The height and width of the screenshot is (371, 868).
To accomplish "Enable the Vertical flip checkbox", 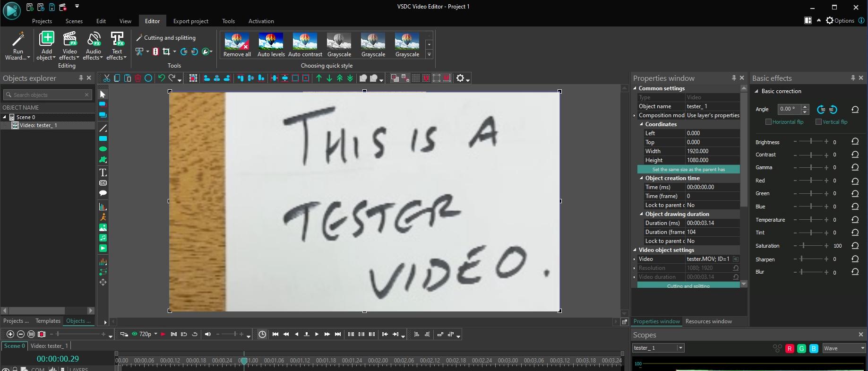I will point(818,122).
